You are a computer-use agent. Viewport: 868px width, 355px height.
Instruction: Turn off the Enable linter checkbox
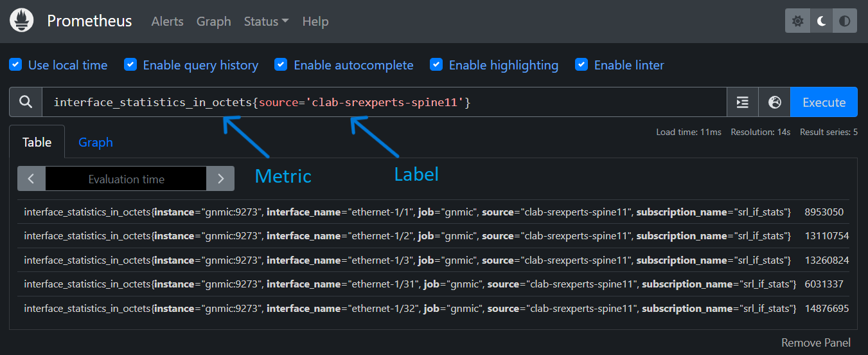581,65
